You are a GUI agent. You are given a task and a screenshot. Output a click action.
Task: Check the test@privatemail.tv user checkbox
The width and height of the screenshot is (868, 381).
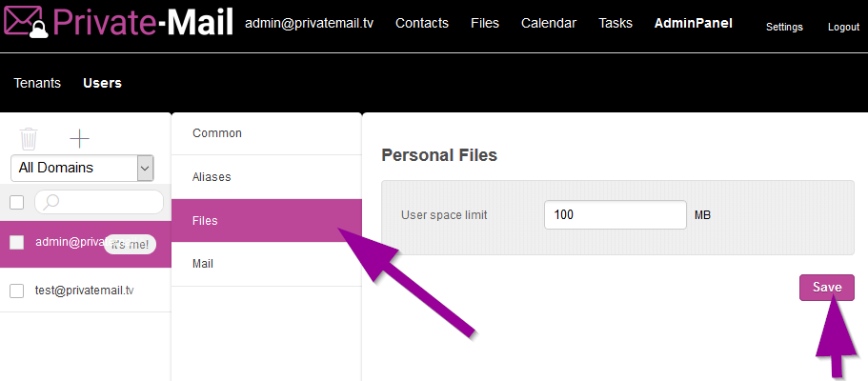click(x=16, y=291)
